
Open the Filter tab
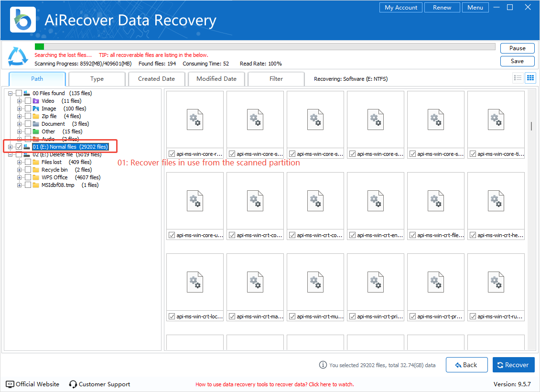pyautogui.click(x=276, y=79)
